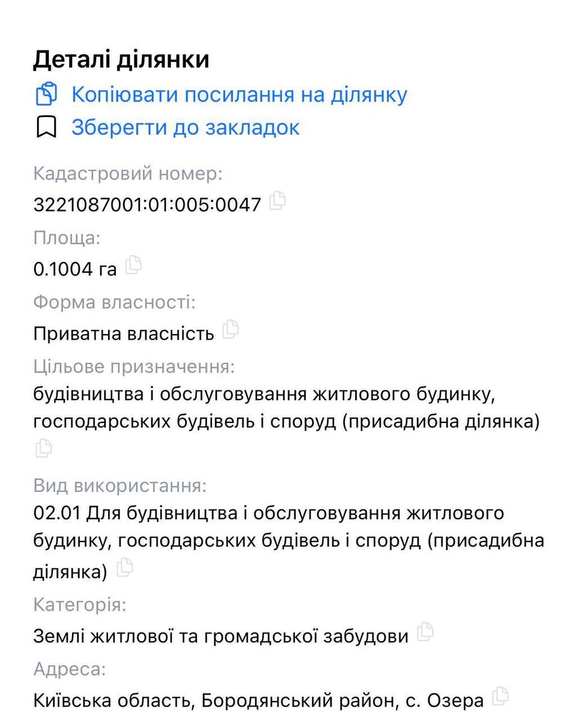Click "Зберегти до закладок" link
This screenshot has width=588, height=721.
pyautogui.click(x=185, y=127)
